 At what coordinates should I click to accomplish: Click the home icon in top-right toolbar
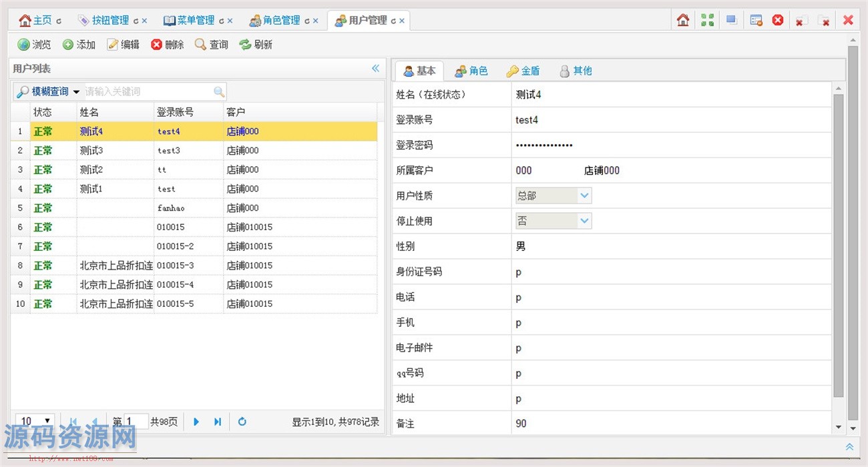tap(682, 20)
